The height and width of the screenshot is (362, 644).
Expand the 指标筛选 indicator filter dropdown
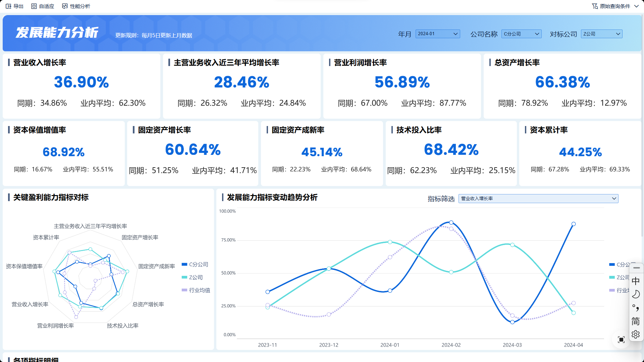click(538, 198)
